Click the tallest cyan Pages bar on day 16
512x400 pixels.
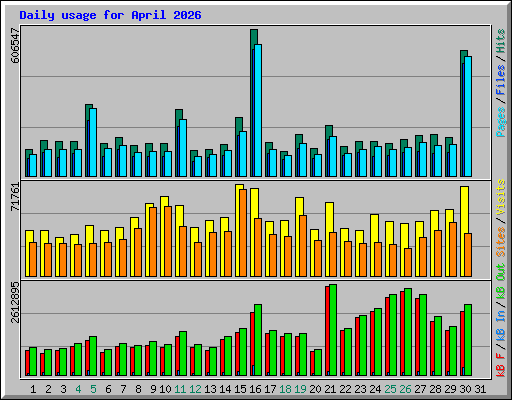pos(258,110)
